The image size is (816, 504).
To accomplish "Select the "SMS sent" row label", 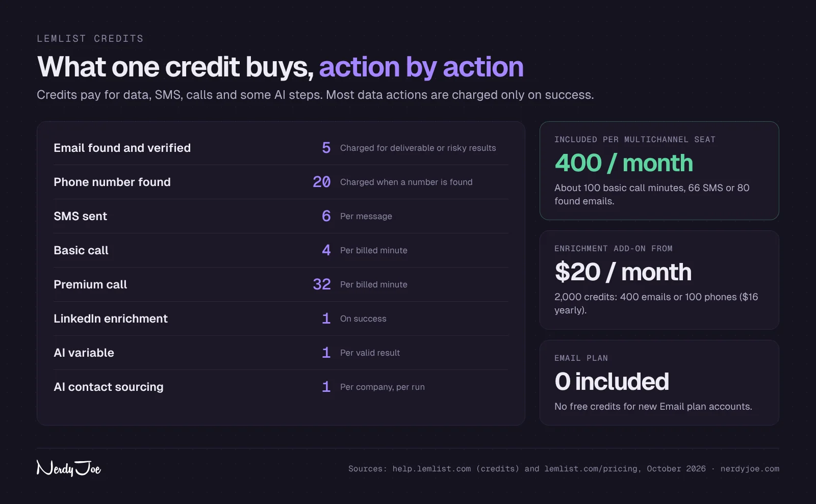I will (x=81, y=216).
